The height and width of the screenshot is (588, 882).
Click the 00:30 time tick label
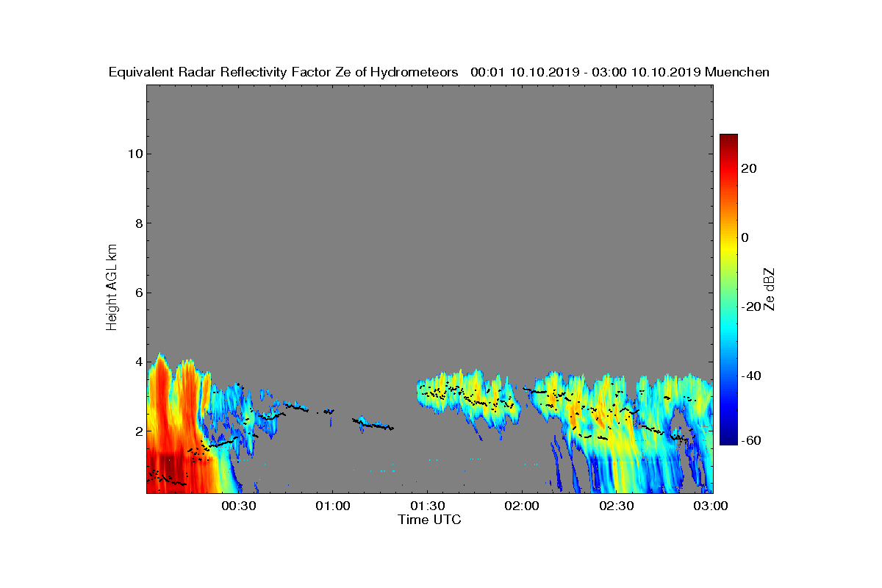[238, 506]
